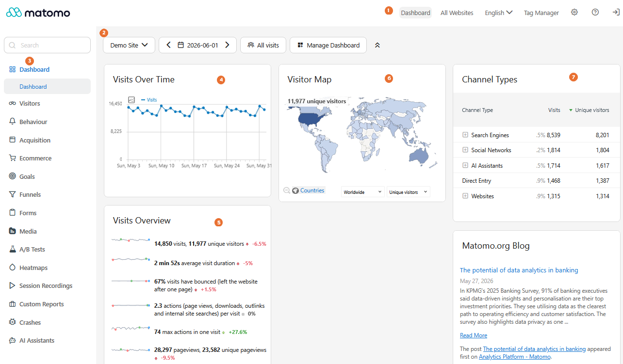Select the Dashboard sub-item in sidebar

point(47,86)
